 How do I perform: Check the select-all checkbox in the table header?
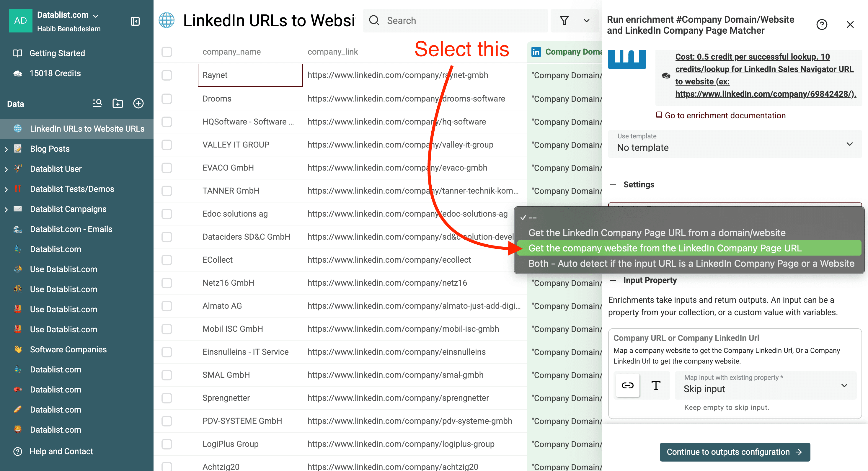[167, 52]
